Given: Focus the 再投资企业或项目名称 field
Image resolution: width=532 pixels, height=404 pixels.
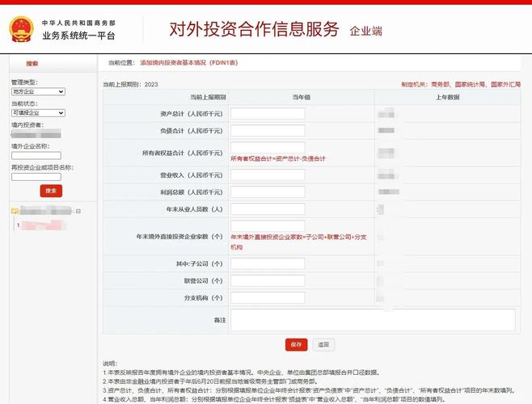Looking at the screenshot, I should click(x=36, y=176).
